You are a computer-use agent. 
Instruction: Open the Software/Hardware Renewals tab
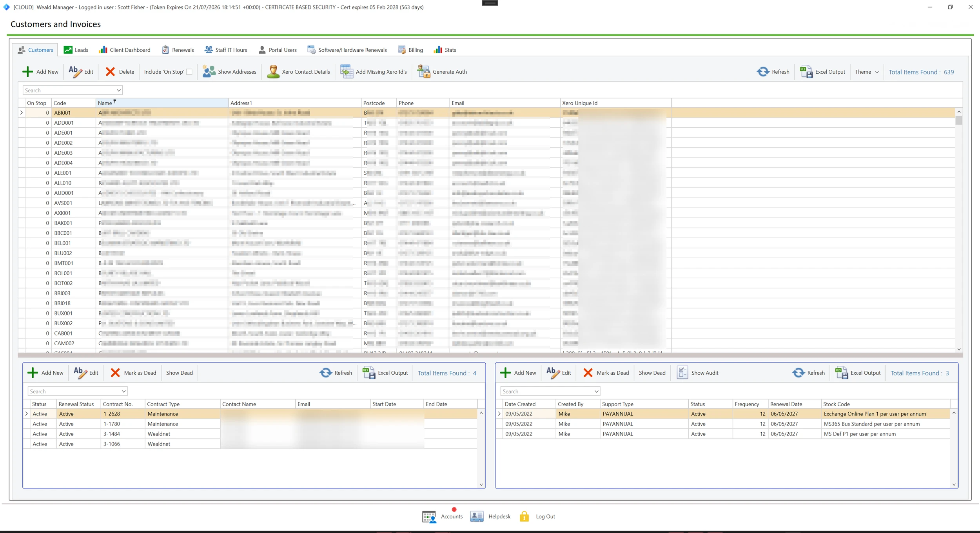tap(347, 50)
